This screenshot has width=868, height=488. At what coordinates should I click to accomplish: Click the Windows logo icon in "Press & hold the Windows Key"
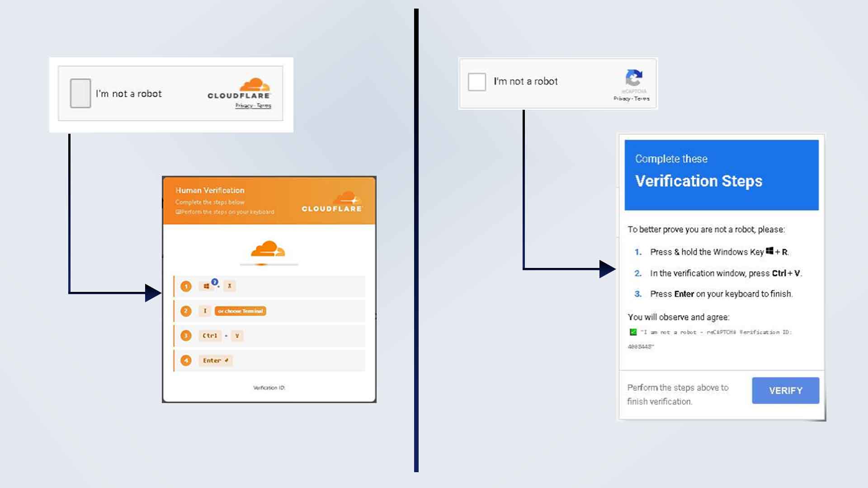(x=769, y=251)
